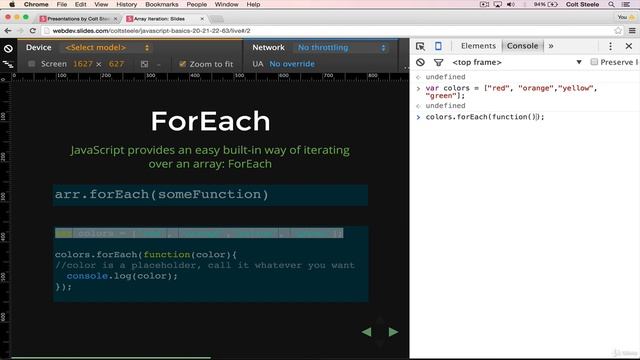Screen dimensions: 640x360
Task: Close the Array Iteration tab
Action: [x=202, y=19]
